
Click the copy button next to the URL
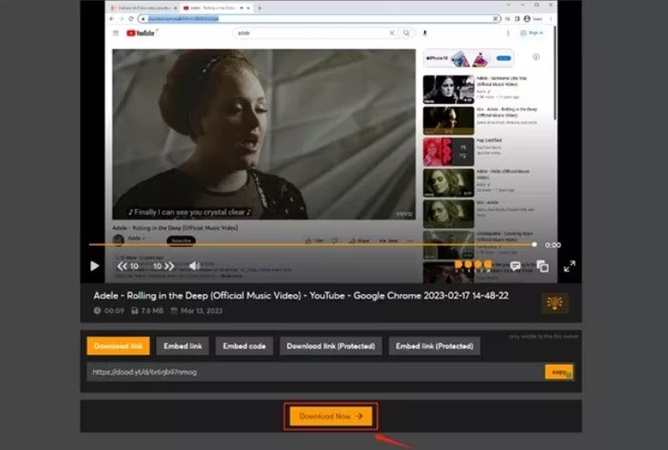pos(557,371)
